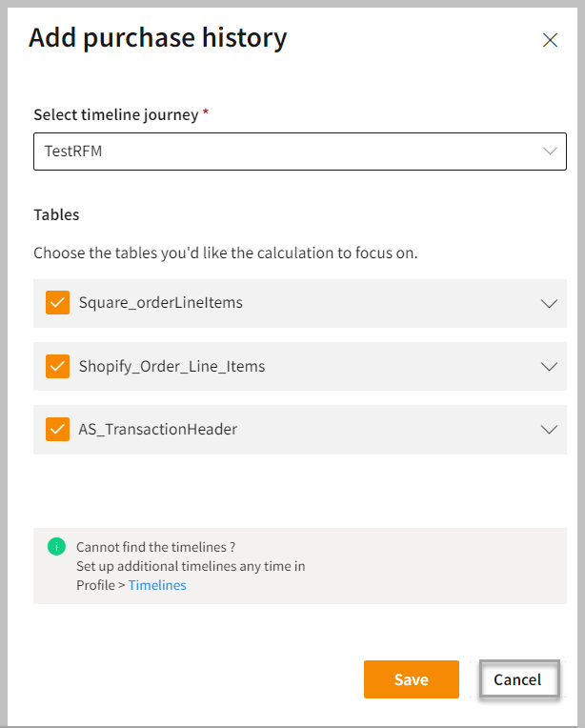Click the 'Cannot find the timelines ?' text
Viewport: 585px width, 728px height.
pyautogui.click(x=155, y=547)
